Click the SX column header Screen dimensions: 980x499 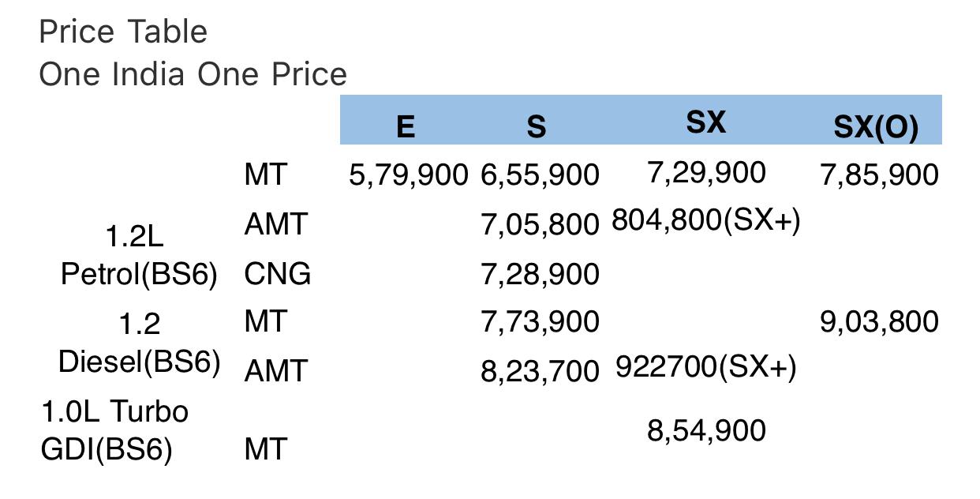coord(705,122)
